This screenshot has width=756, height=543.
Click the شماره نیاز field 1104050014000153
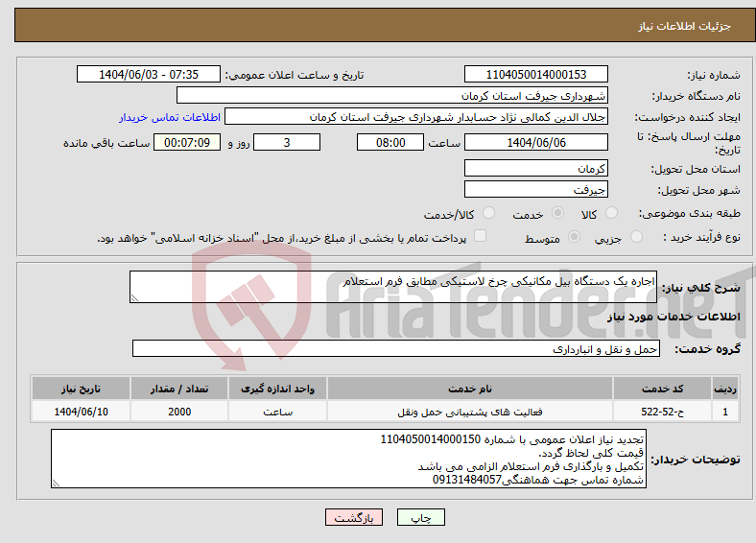(535, 74)
